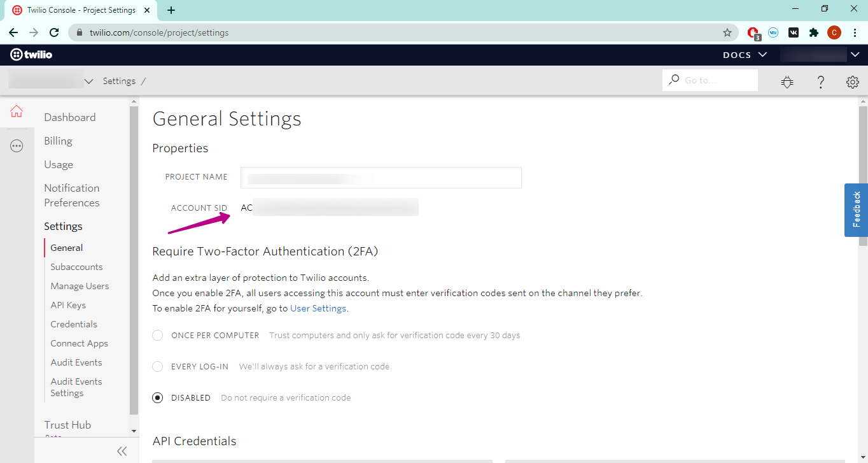The image size is (868, 463).
Task: Open the settings gear icon
Action: click(853, 82)
